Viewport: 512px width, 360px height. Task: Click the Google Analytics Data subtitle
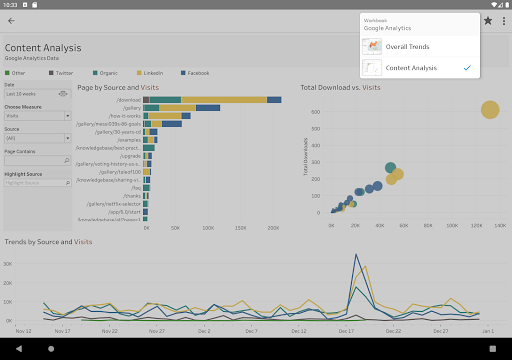pyautogui.click(x=32, y=58)
